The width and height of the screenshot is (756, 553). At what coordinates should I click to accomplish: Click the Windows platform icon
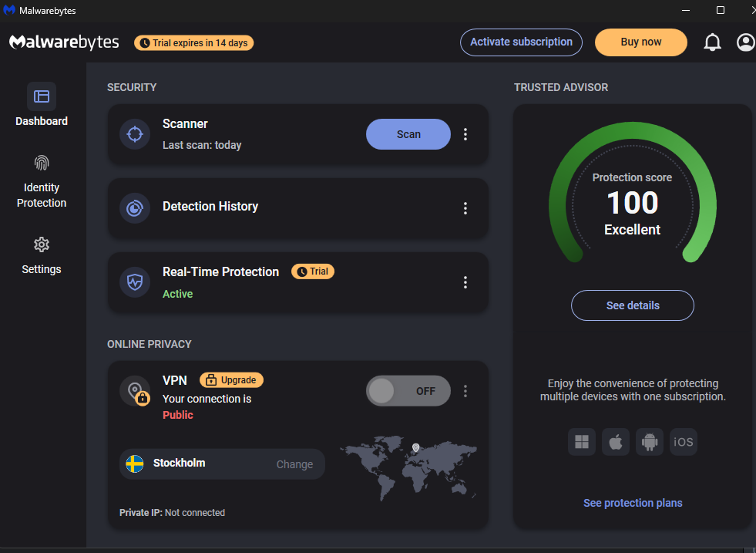tap(582, 441)
